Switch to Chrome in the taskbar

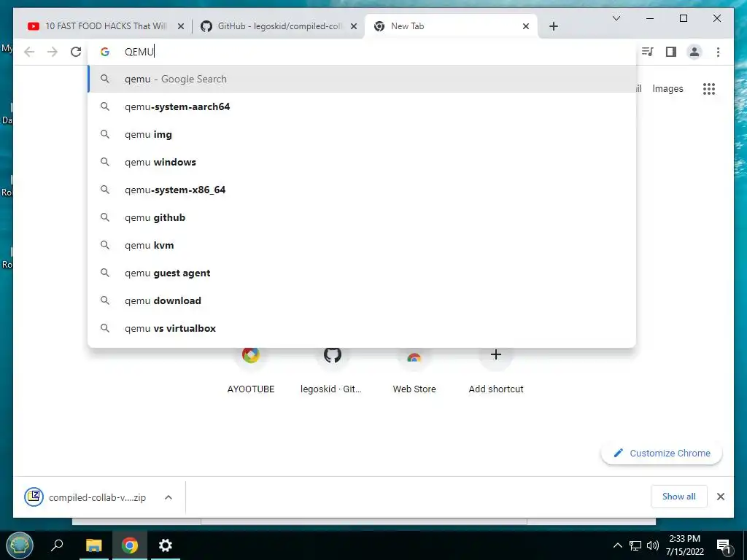[x=130, y=545]
